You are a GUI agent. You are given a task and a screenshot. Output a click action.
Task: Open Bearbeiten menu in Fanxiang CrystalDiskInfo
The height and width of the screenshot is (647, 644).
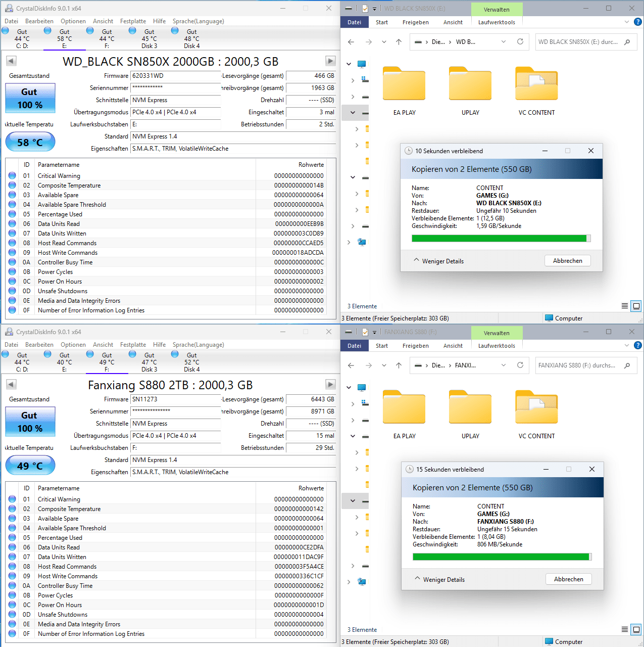pos(39,345)
